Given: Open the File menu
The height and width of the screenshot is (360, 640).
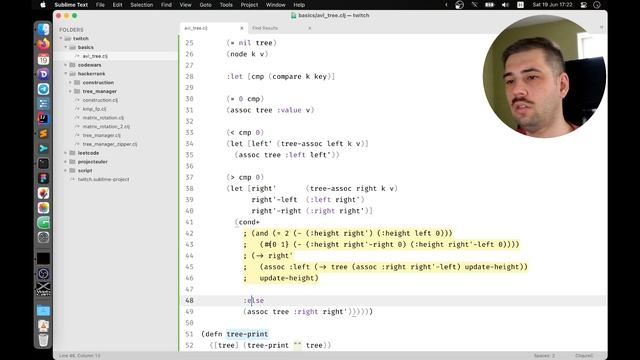Looking at the screenshot, I should [x=100, y=5].
